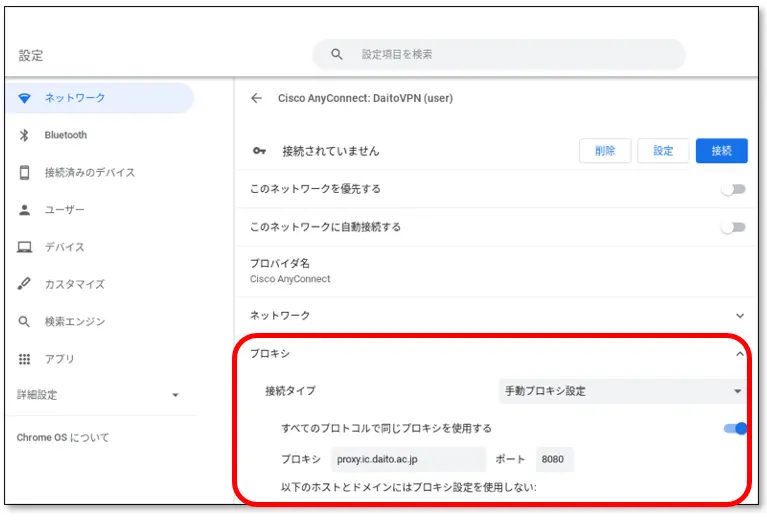The image size is (767, 525).
Task: Click the Wi-Fi network icon in sidebar
Action: click(x=25, y=98)
